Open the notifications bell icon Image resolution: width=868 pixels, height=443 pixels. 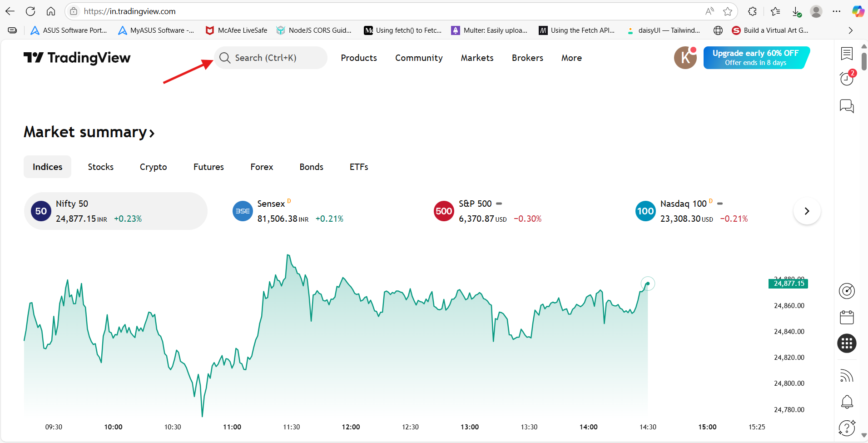pyautogui.click(x=847, y=402)
